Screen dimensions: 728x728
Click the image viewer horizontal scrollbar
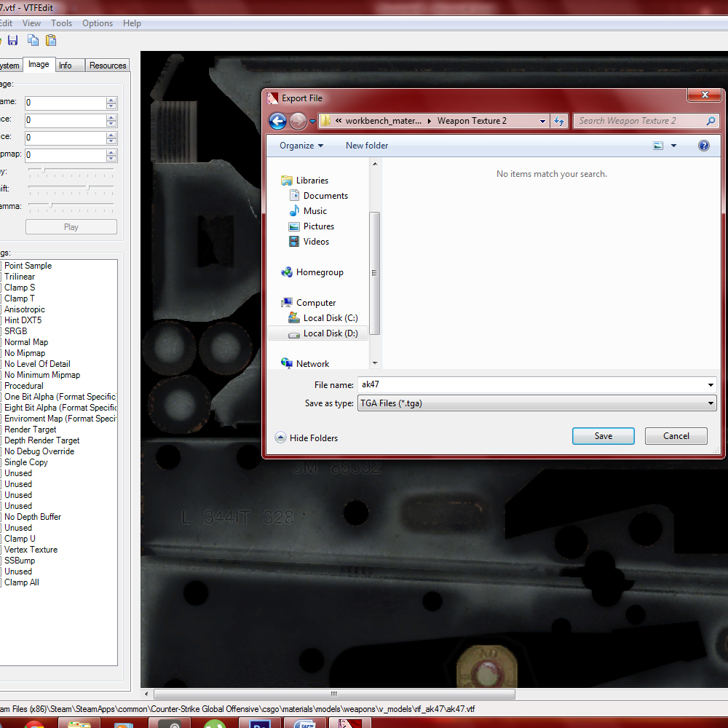334,694
